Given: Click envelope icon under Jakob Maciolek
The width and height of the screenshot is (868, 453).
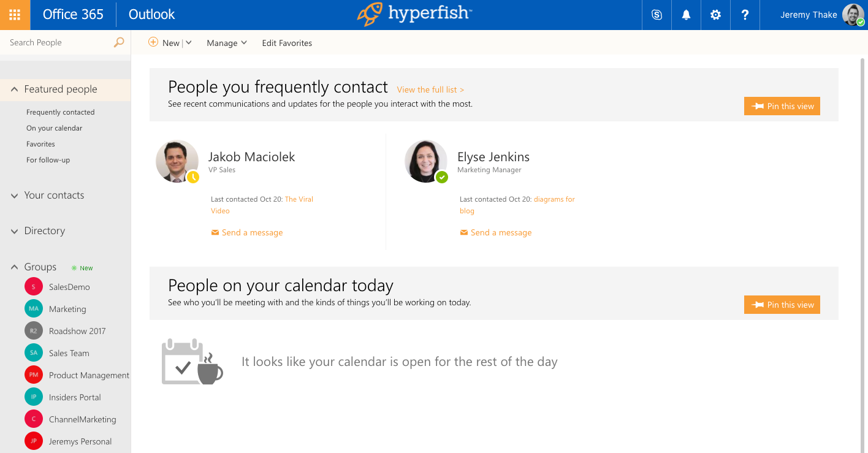Looking at the screenshot, I should pyautogui.click(x=215, y=233).
